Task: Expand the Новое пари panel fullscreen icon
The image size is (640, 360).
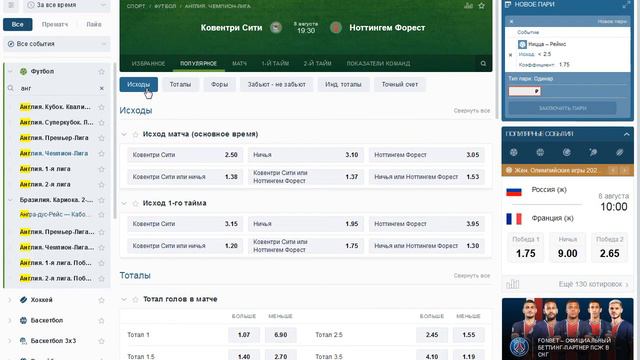Action: coord(626,4)
